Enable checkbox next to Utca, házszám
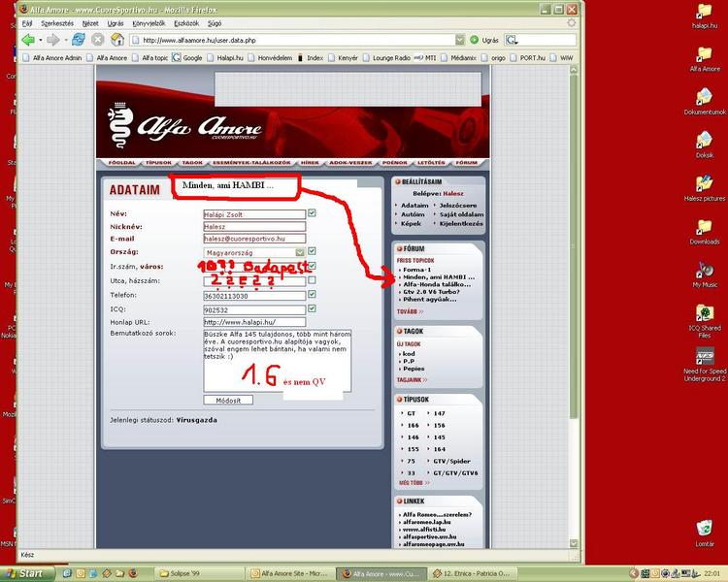This screenshot has height=582, width=728. click(312, 280)
